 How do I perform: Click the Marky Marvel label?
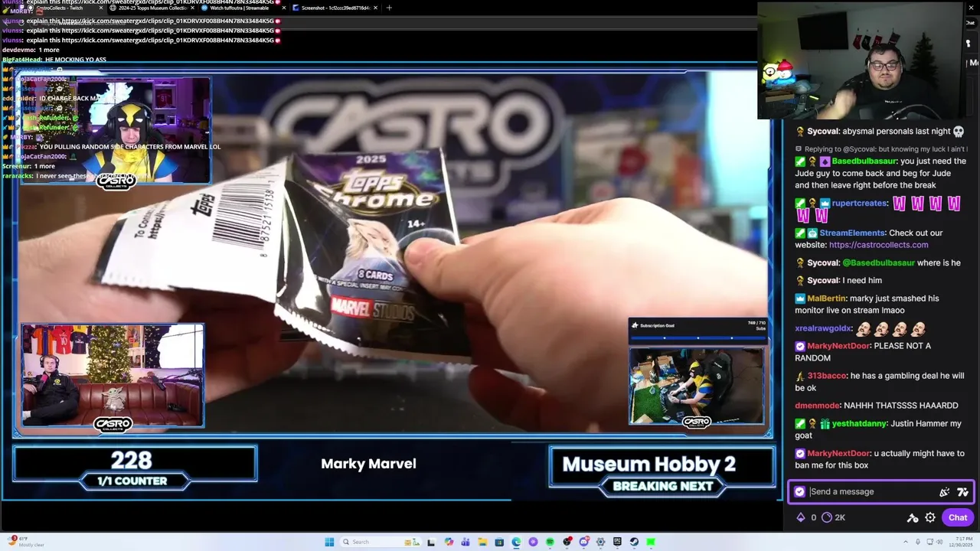(368, 464)
